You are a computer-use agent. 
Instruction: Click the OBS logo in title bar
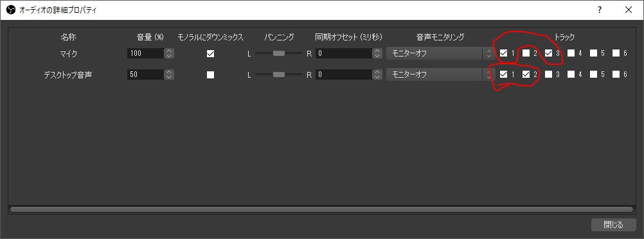(11, 10)
